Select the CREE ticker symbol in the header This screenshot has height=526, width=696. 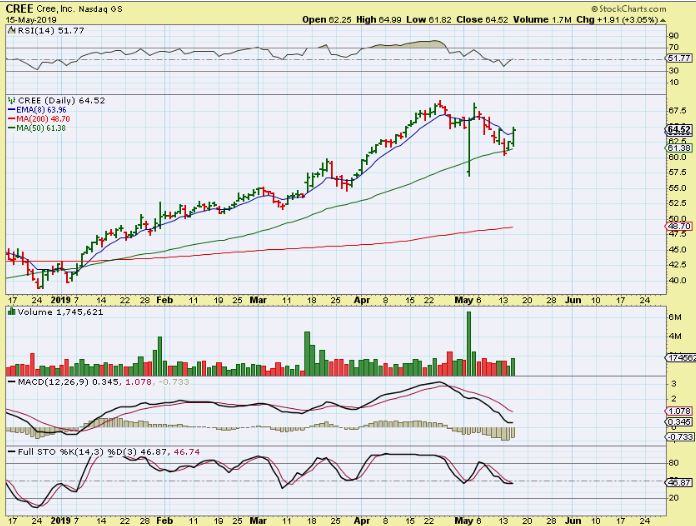click(x=19, y=9)
